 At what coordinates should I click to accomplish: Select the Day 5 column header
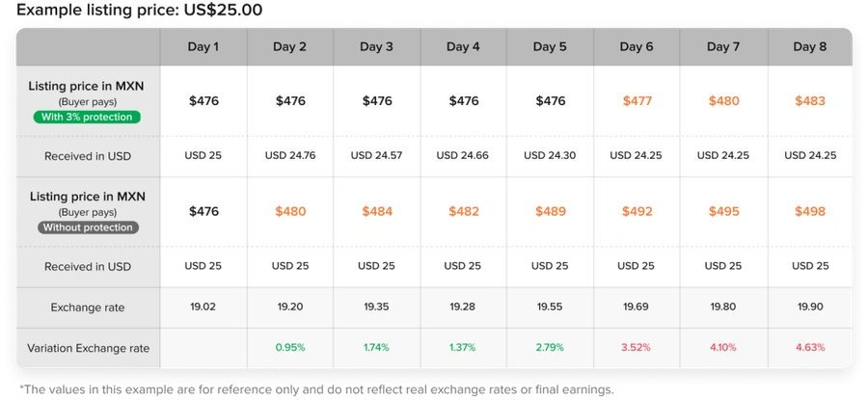[x=550, y=47]
